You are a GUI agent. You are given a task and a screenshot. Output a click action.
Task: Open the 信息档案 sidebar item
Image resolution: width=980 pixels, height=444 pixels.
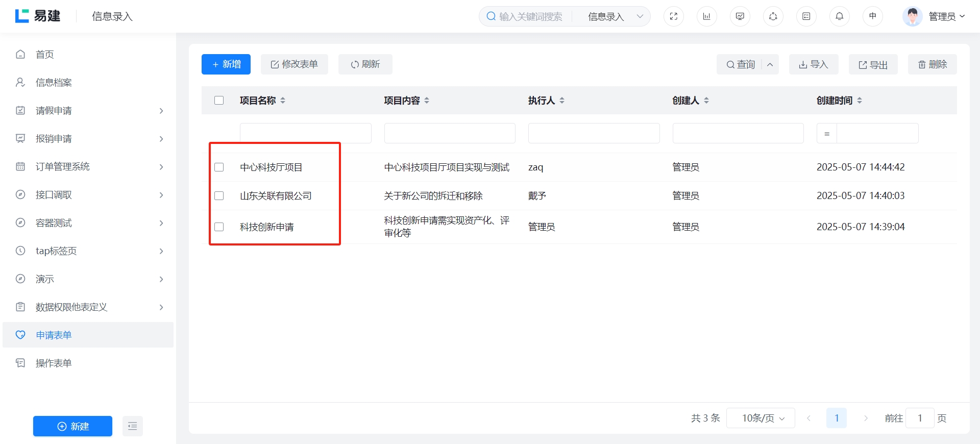[88, 83]
